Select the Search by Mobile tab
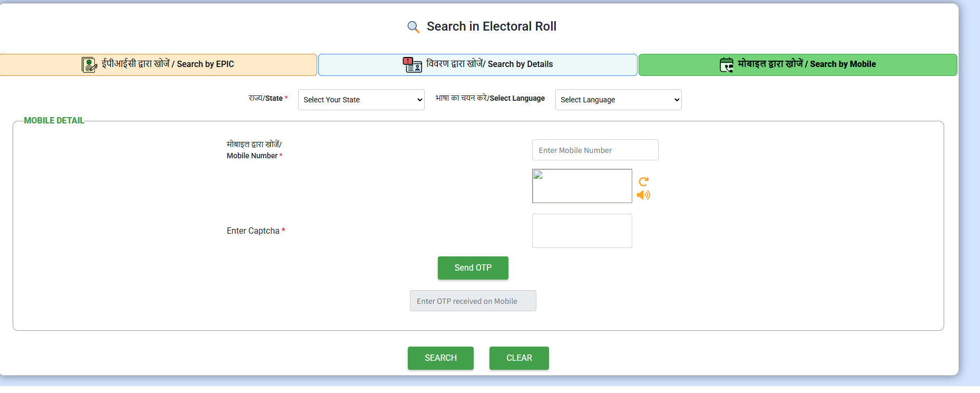 click(x=806, y=64)
